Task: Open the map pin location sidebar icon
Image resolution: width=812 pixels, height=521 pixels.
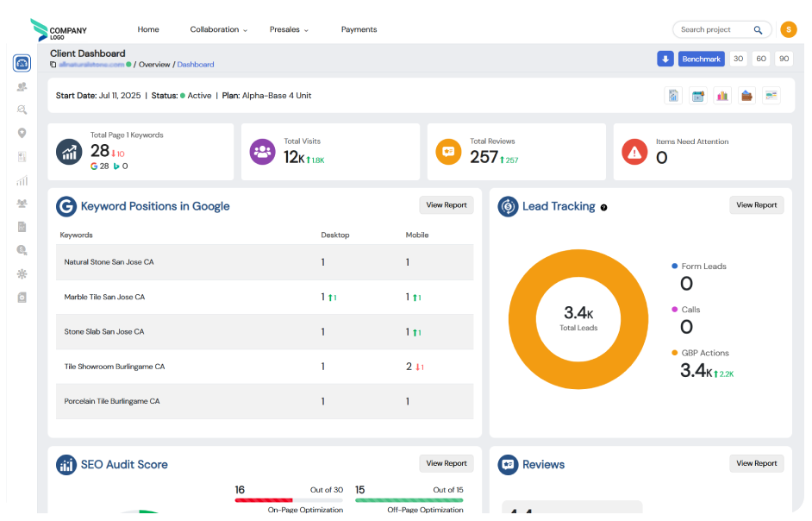Action: [22, 133]
